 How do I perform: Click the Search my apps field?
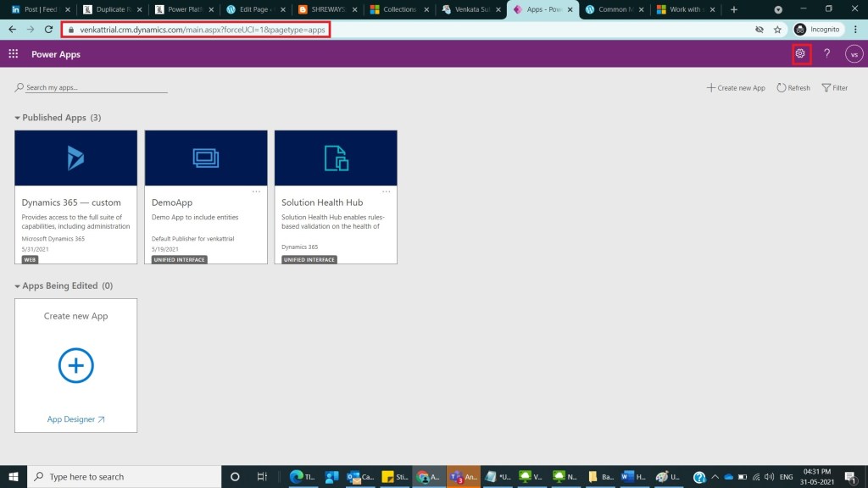[x=92, y=88]
